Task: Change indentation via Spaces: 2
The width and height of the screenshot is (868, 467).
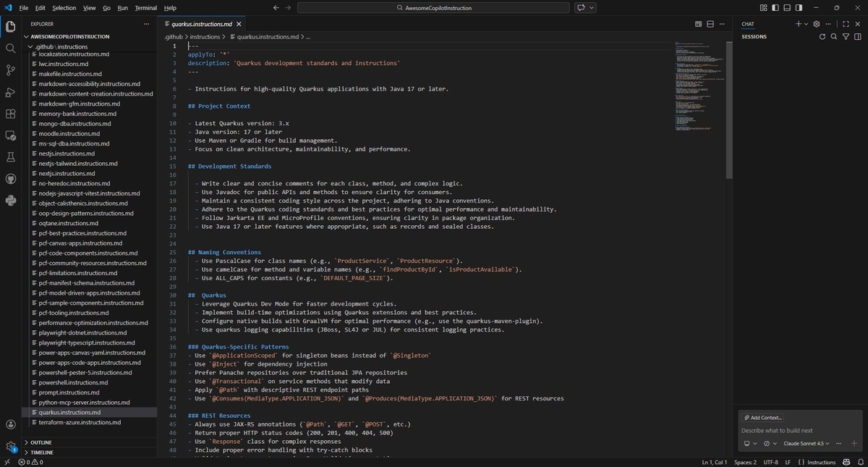Action: click(745, 462)
